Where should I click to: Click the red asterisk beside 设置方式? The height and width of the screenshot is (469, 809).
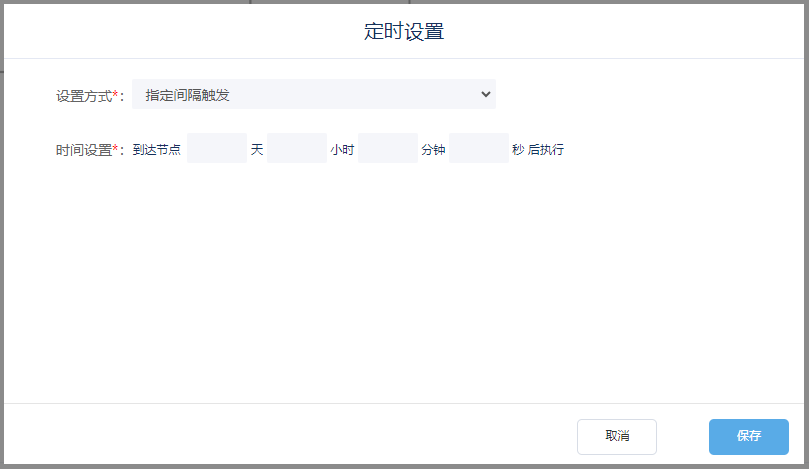116,95
